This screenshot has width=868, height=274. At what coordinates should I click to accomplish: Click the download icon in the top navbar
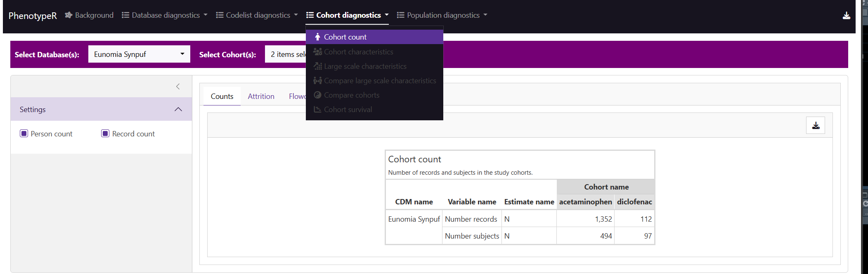coord(846,16)
